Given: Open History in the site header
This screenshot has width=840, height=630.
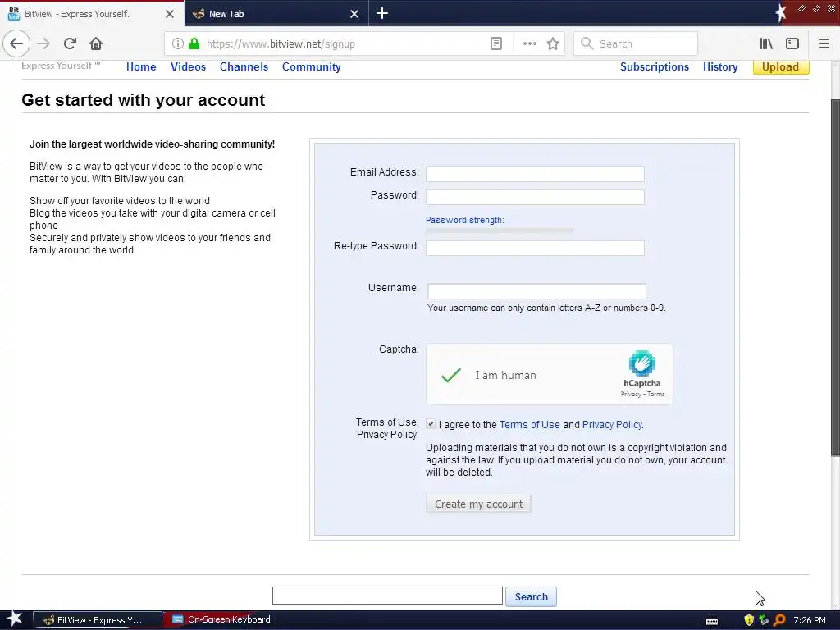Looking at the screenshot, I should pyautogui.click(x=720, y=67).
